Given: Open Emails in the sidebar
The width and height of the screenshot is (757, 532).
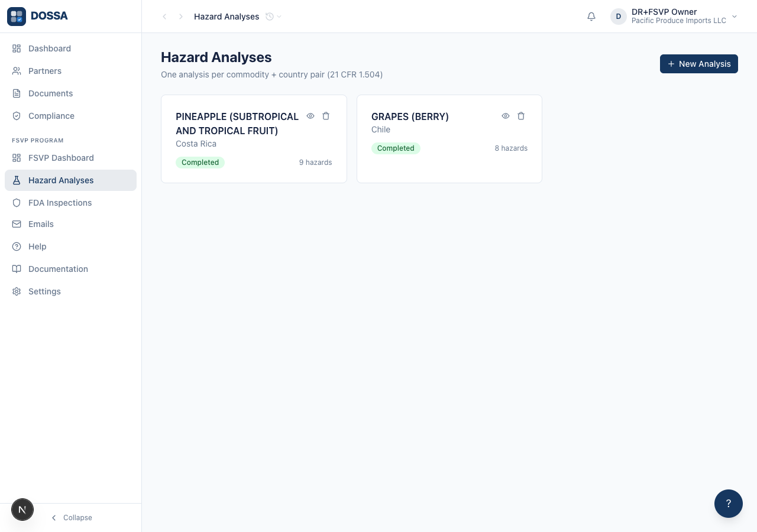Looking at the screenshot, I should (x=70, y=224).
